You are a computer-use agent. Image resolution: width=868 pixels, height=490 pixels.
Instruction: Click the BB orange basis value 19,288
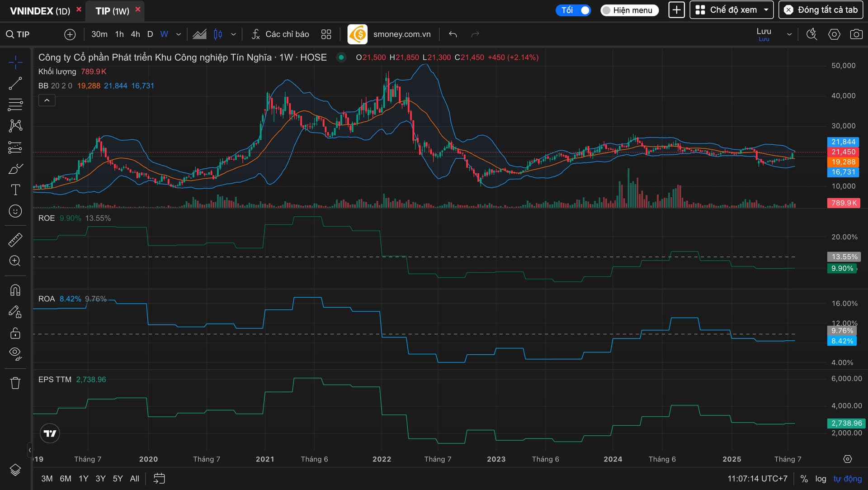coord(89,86)
